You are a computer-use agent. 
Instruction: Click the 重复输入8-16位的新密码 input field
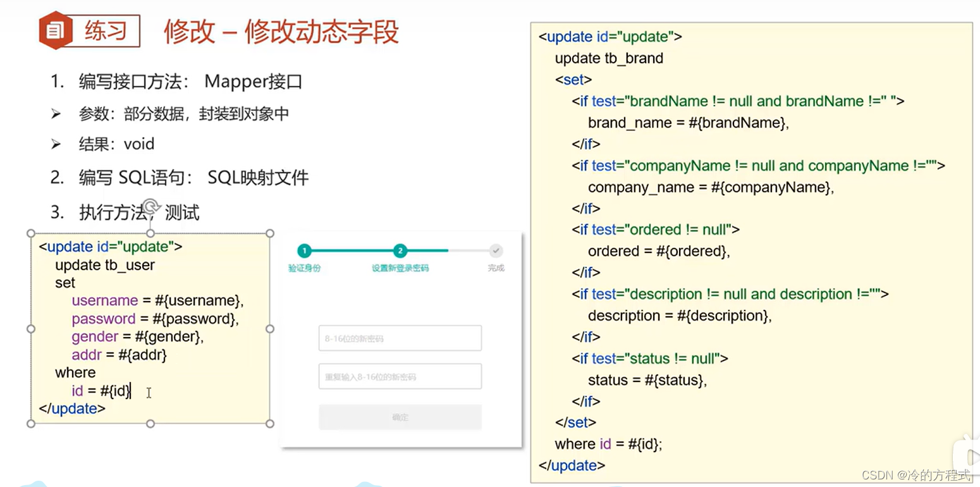tap(400, 376)
